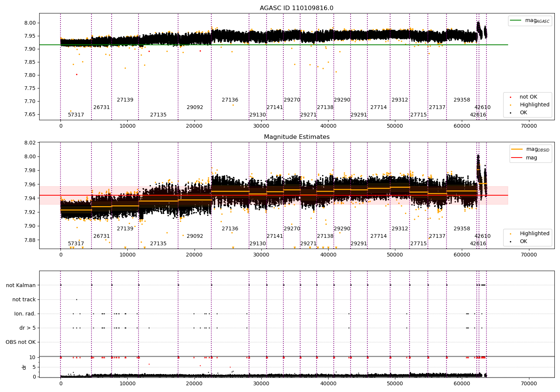Select obsid label 26731 in the top plot
This screenshot has height=392, width=560.
tap(102, 108)
